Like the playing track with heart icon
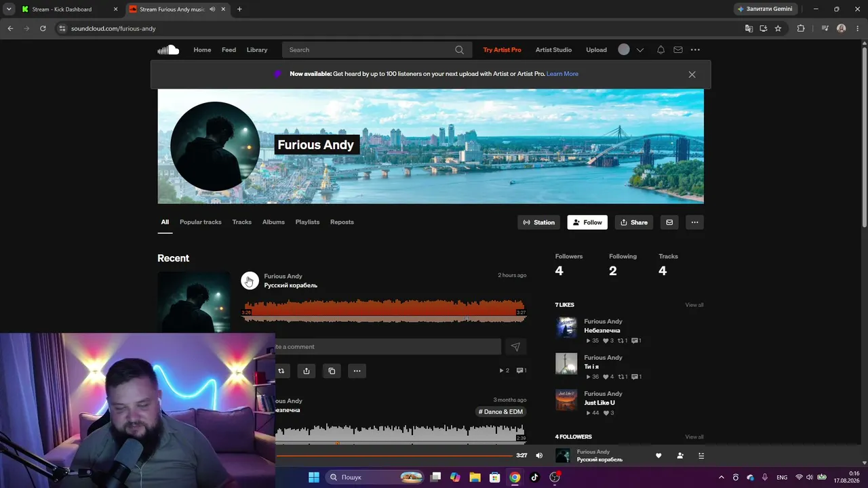The width and height of the screenshot is (868, 488). [658, 455]
